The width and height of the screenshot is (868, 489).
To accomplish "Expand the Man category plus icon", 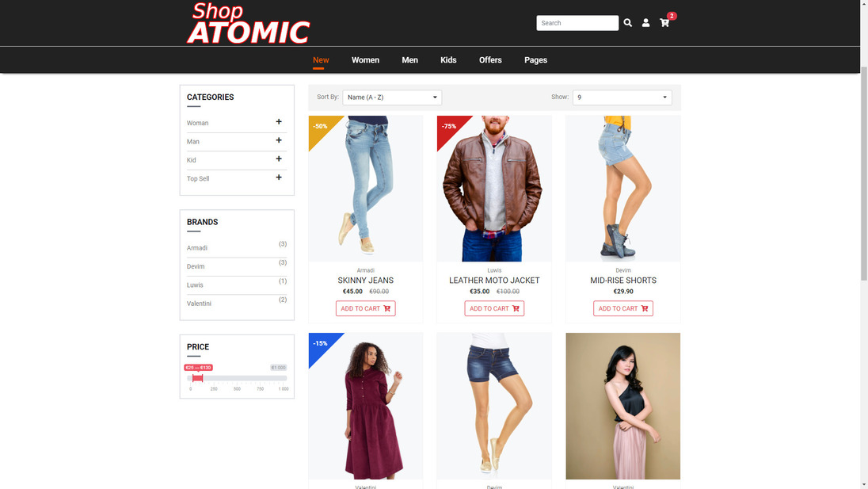I will pyautogui.click(x=279, y=140).
